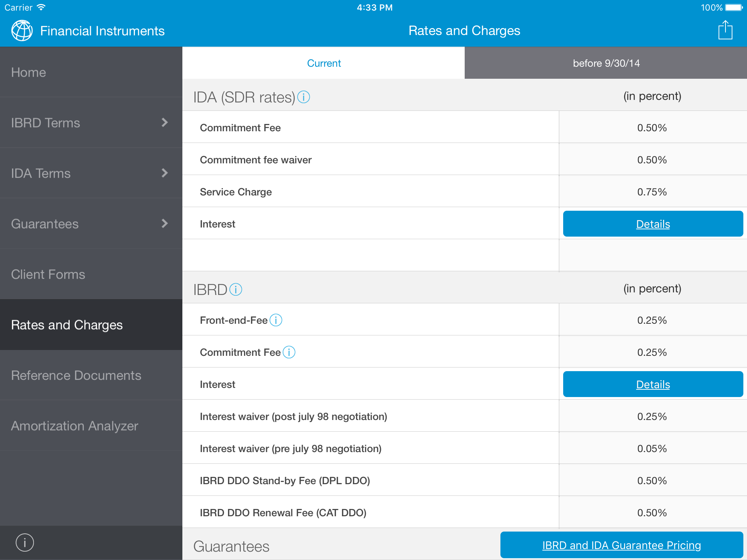This screenshot has width=747, height=560.
Task: Open Client Forms in sidebar
Action: click(x=91, y=274)
